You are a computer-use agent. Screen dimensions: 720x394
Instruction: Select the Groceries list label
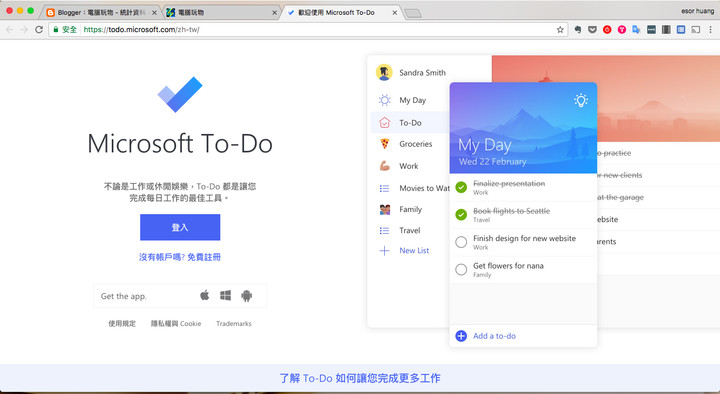[416, 144]
